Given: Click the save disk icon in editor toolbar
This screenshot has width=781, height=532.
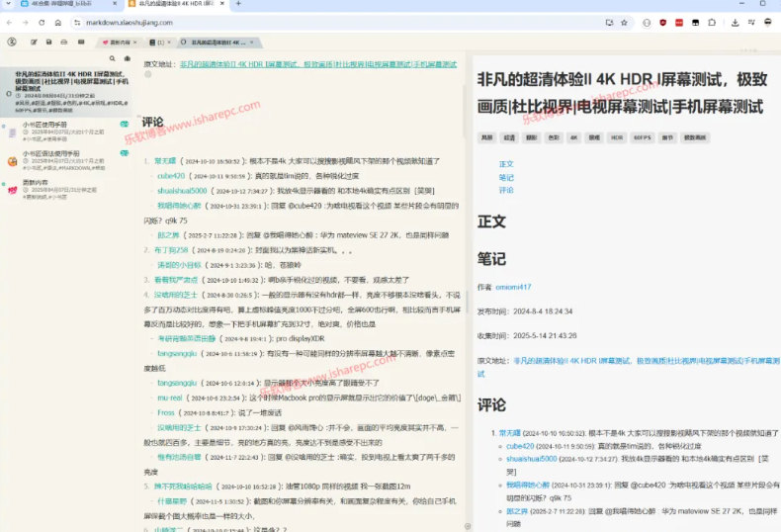Looking at the screenshot, I should 48,43.
